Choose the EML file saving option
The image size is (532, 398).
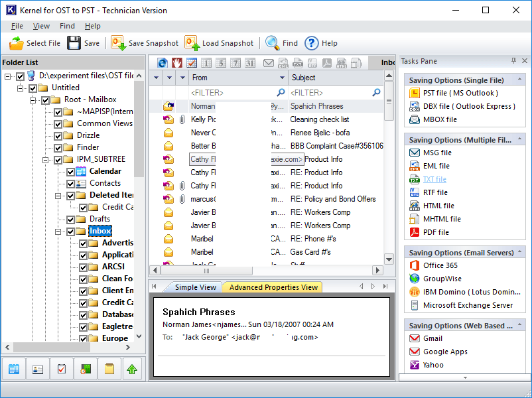pyautogui.click(x=436, y=166)
